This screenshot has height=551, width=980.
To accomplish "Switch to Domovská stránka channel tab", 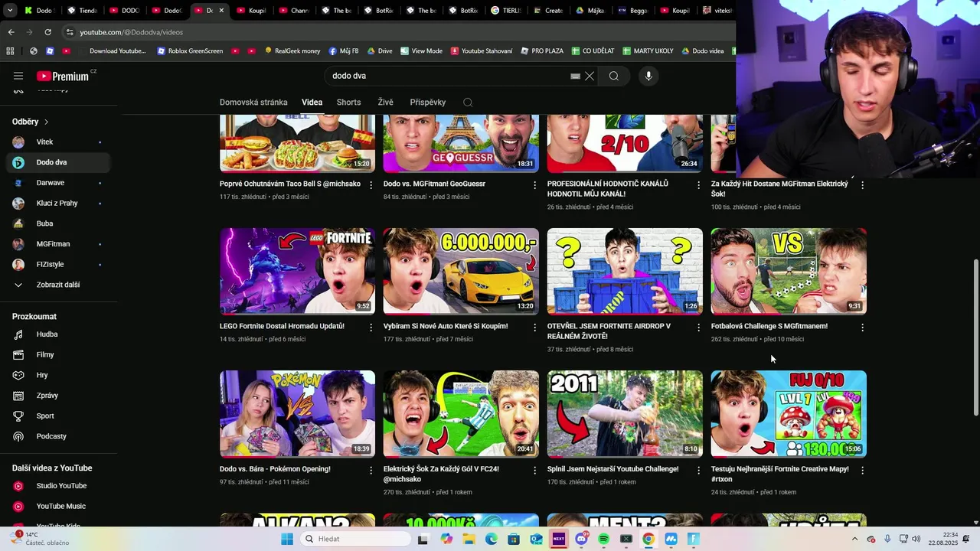I will tap(253, 103).
